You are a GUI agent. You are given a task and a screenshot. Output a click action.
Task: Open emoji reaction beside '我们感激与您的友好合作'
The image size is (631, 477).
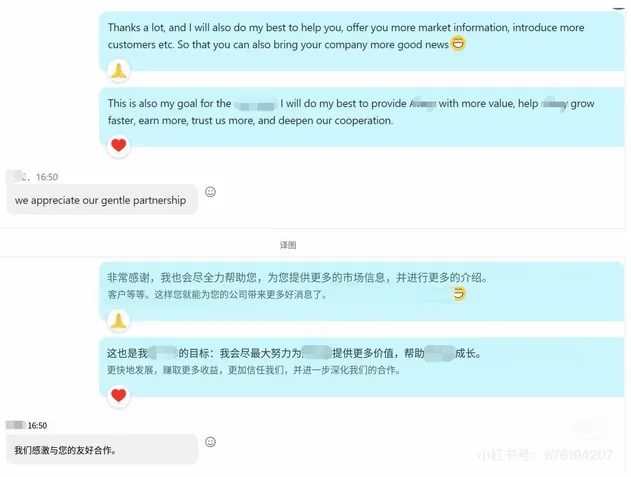click(x=210, y=442)
